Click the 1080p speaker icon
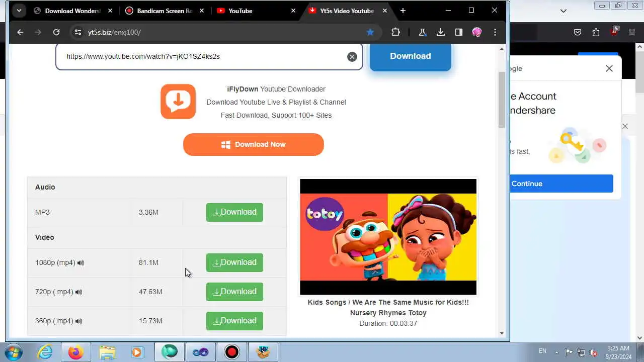The width and height of the screenshot is (644, 362). (81, 263)
